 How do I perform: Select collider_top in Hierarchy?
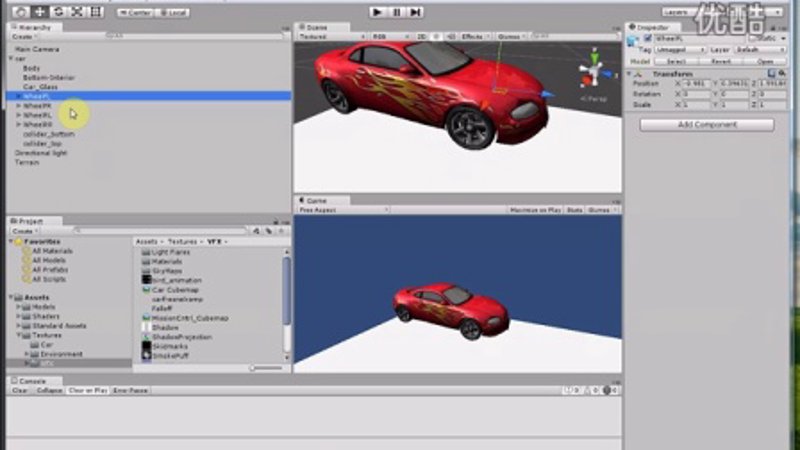click(42, 144)
